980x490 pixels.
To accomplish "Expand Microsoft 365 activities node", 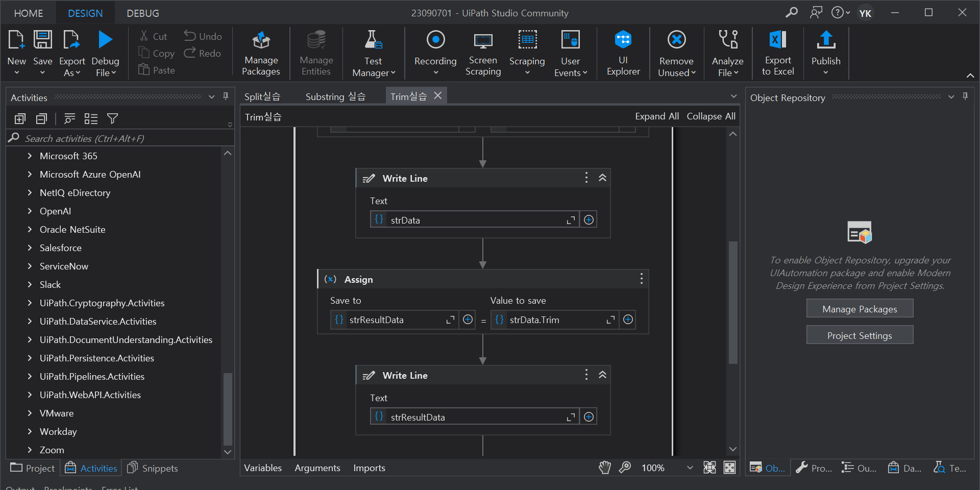I will [30, 156].
